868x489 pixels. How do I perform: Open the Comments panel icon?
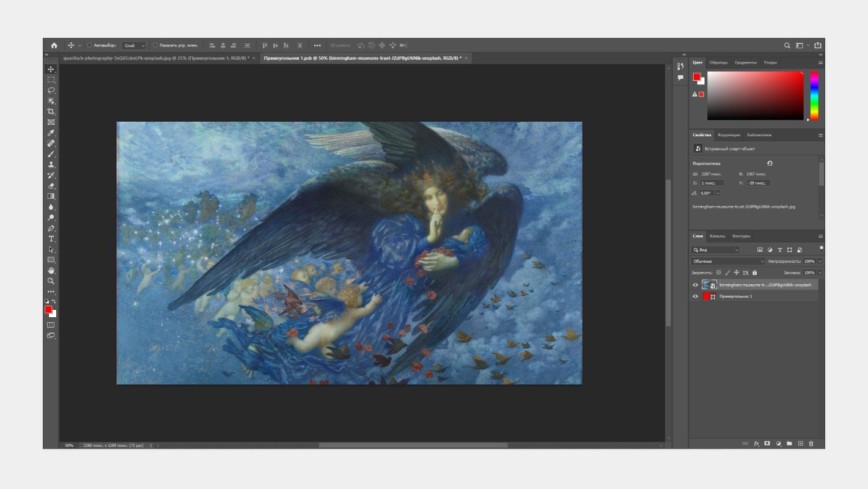680,78
